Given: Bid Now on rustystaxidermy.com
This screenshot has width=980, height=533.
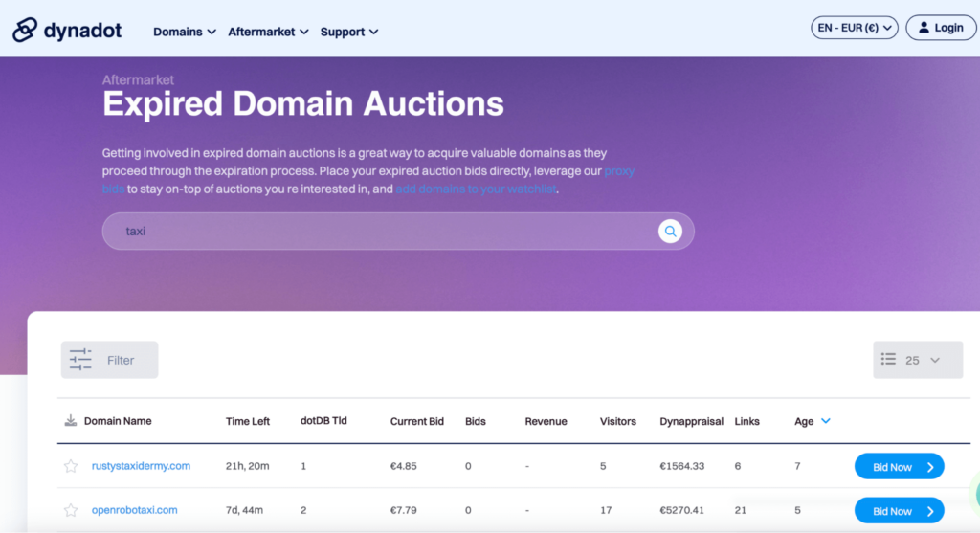Looking at the screenshot, I should [900, 467].
